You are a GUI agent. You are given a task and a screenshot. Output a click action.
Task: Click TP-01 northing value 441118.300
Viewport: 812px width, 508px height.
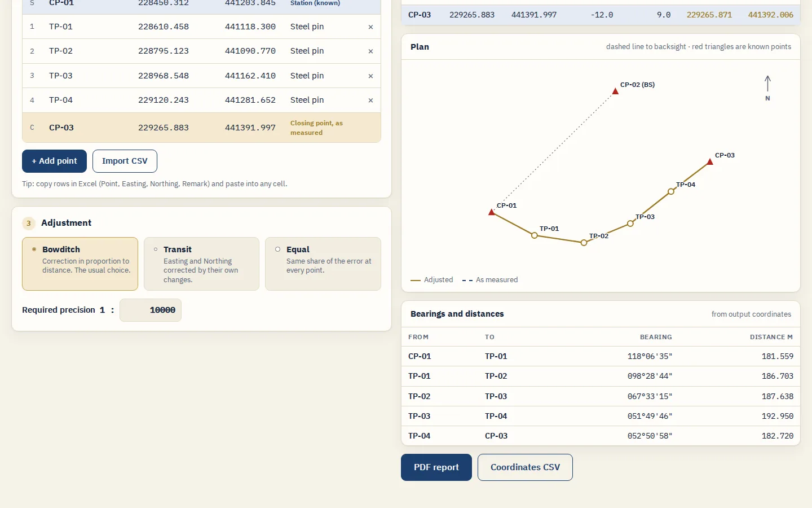coord(250,27)
